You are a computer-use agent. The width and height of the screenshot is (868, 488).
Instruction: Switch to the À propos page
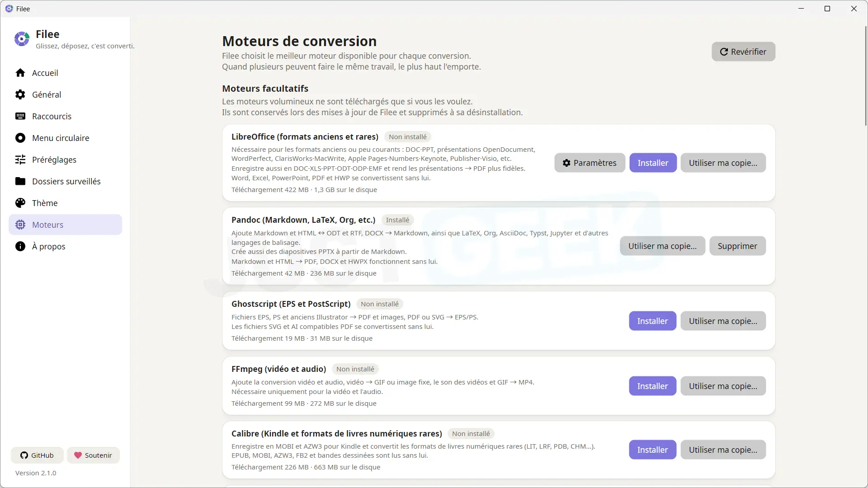click(65, 246)
